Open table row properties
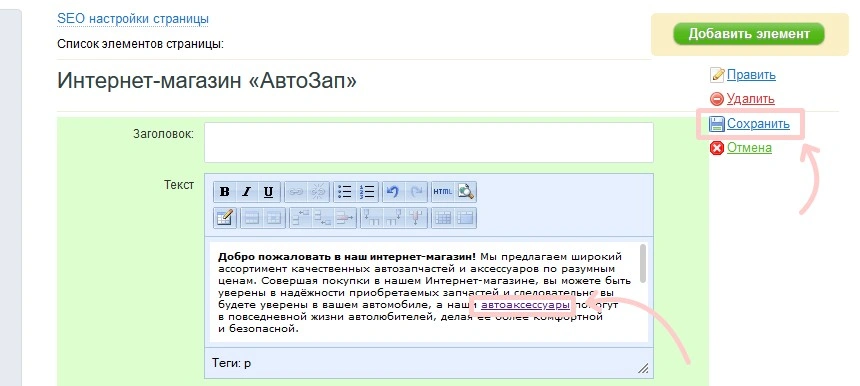 [x=252, y=218]
